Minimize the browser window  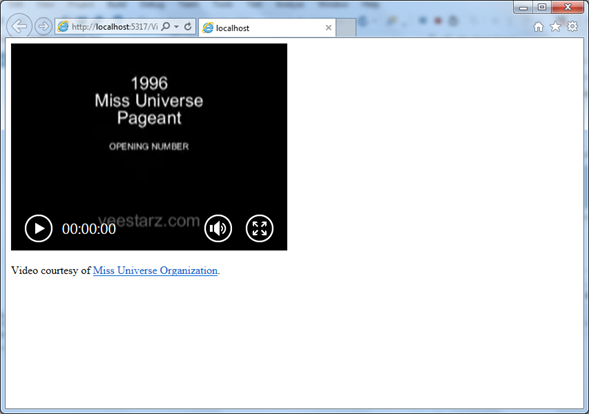pos(524,7)
